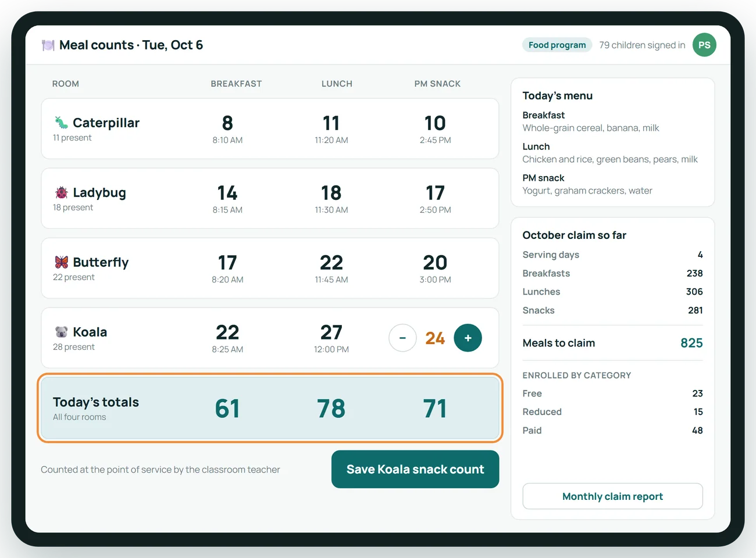Image resolution: width=756 pixels, height=558 pixels.
Task: Click the PM SNACK column header
Action: [x=437, y=84]
